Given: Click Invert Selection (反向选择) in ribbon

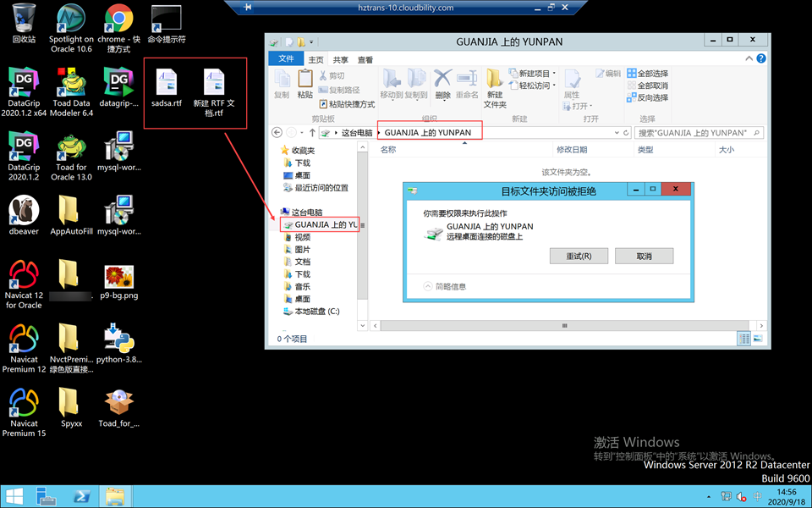Looking at the screenshot, I should click(647, 97).
